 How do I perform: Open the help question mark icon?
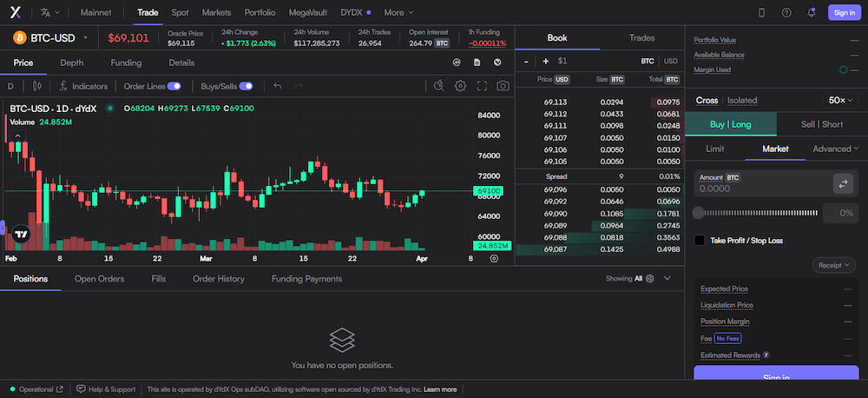[x=786, y=12]
